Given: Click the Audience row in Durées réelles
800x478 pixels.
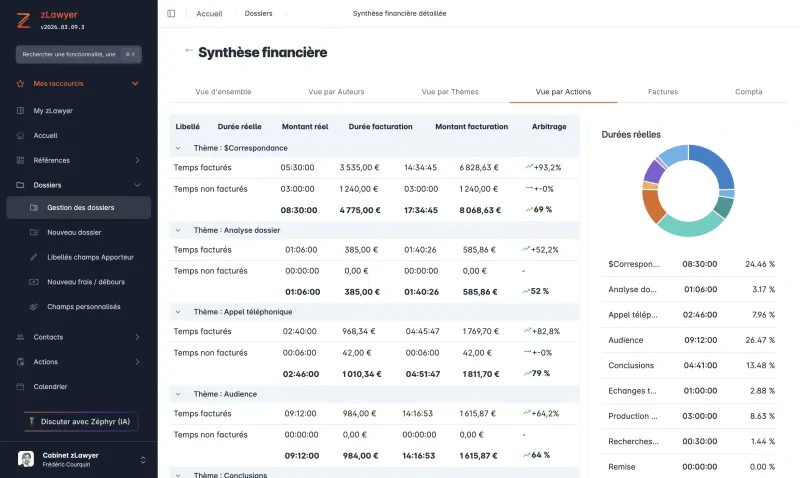Looking at the screenshot, I should tap(691, 340).
